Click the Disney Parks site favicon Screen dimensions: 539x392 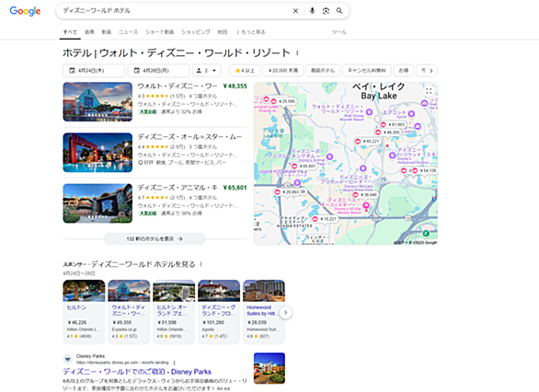[x=68, y=359]
